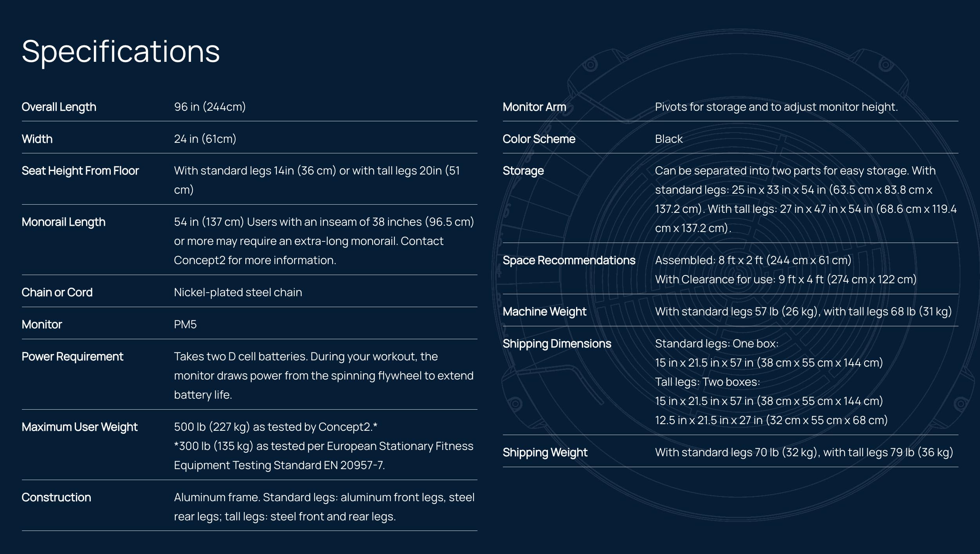Select the PM5 monitor value
980x554 pixels.
click(x=185, y=324)
